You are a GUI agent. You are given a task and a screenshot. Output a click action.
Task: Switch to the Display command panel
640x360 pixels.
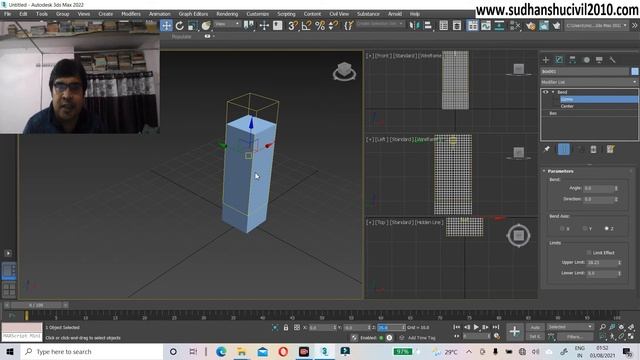(x=599, y=60)
